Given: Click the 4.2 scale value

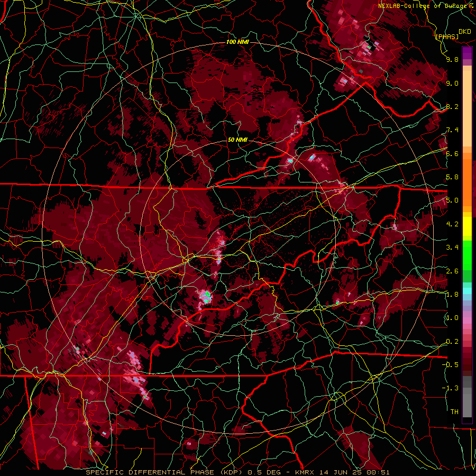Looking at the screenshot, I should point(452,224).
